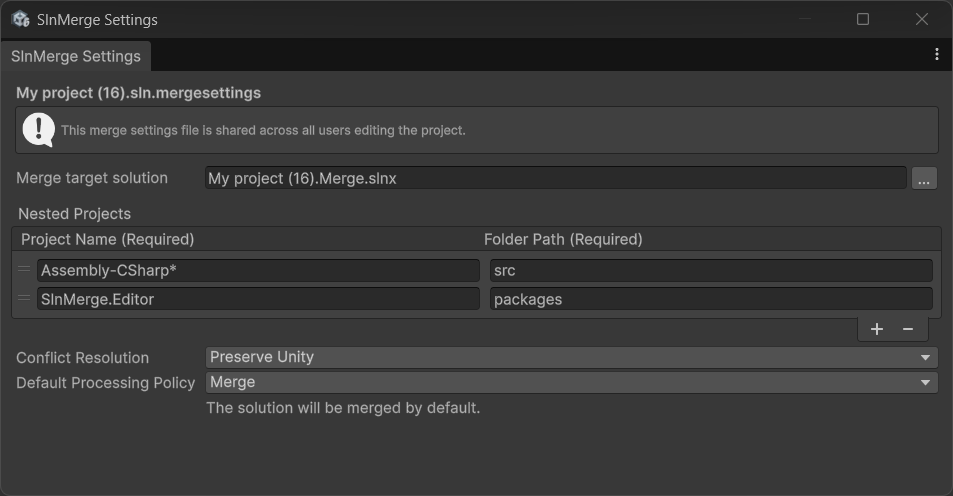Click the src folder path field

click(x=711, y=271)
